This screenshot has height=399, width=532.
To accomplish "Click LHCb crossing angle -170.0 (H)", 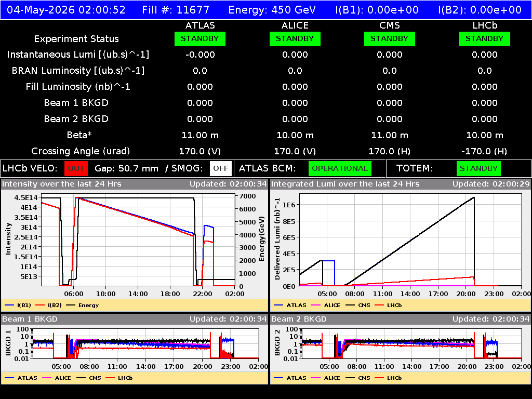I will [485, 151].
